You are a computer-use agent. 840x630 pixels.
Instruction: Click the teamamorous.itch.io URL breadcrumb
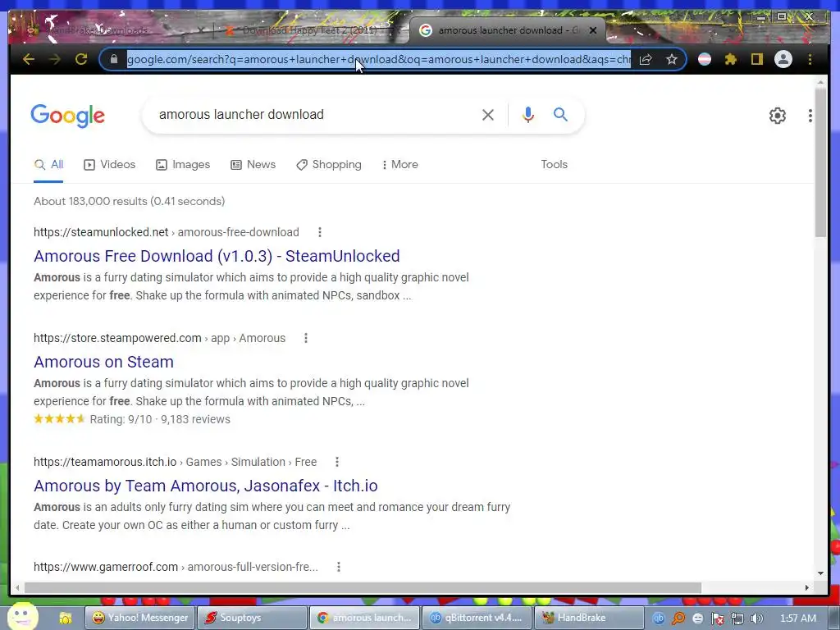pyautogui.click(x=176, y=462)
